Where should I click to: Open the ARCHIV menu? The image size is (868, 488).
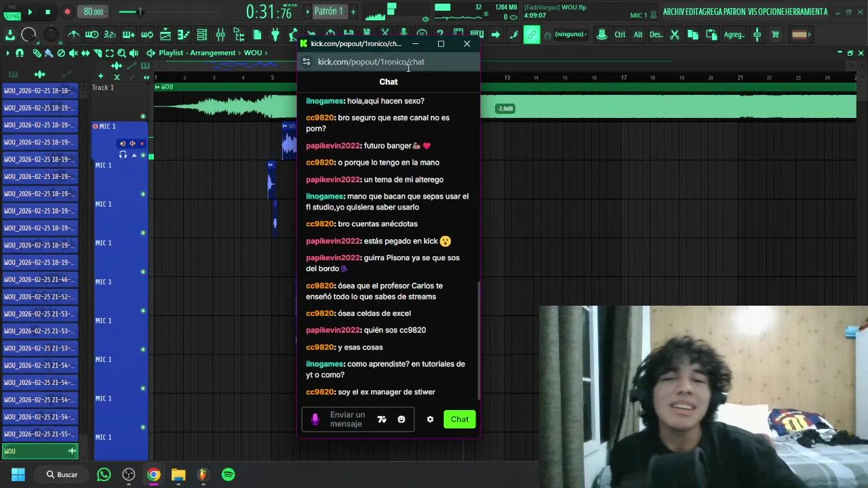[x=675, y=12]
